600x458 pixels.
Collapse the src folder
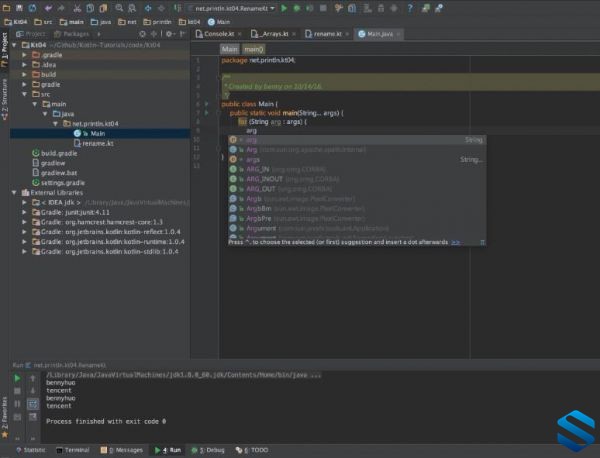[24, 94]
